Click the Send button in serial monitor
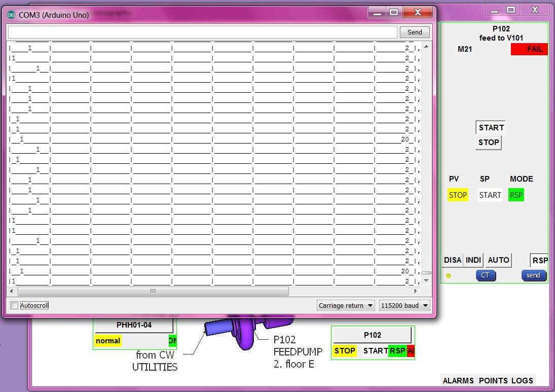 [x=415, y=32]
